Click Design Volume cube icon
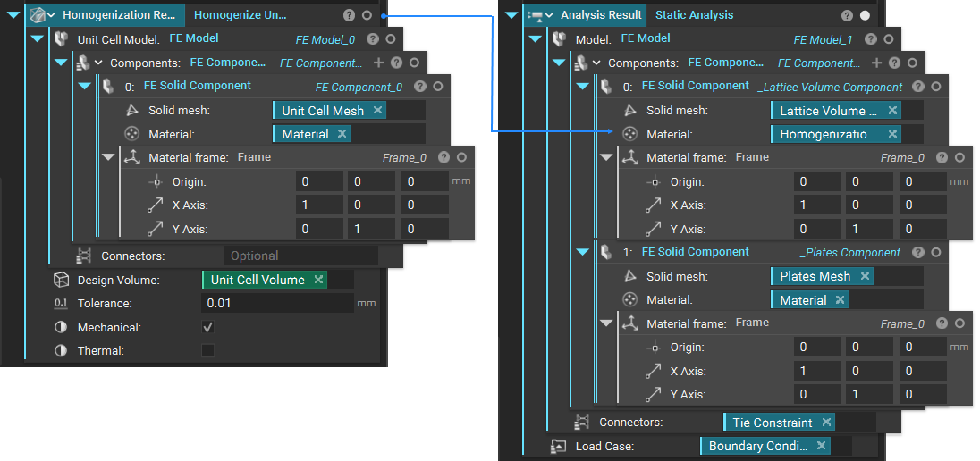Screen dimensions: 980x461 tap(61, 280)
